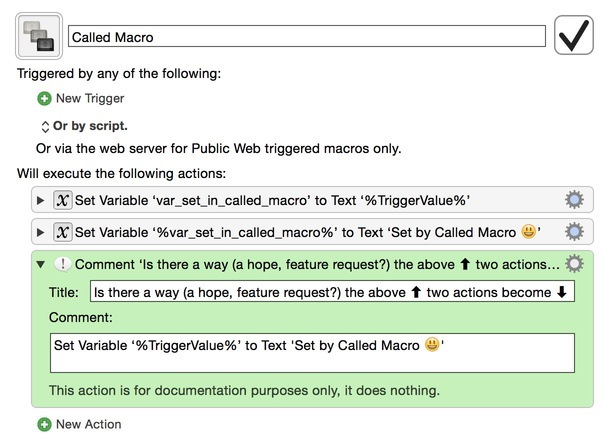Click the variable icon of the %TriggerValue% action
603x439 pixels.
(x=63, y=200)
